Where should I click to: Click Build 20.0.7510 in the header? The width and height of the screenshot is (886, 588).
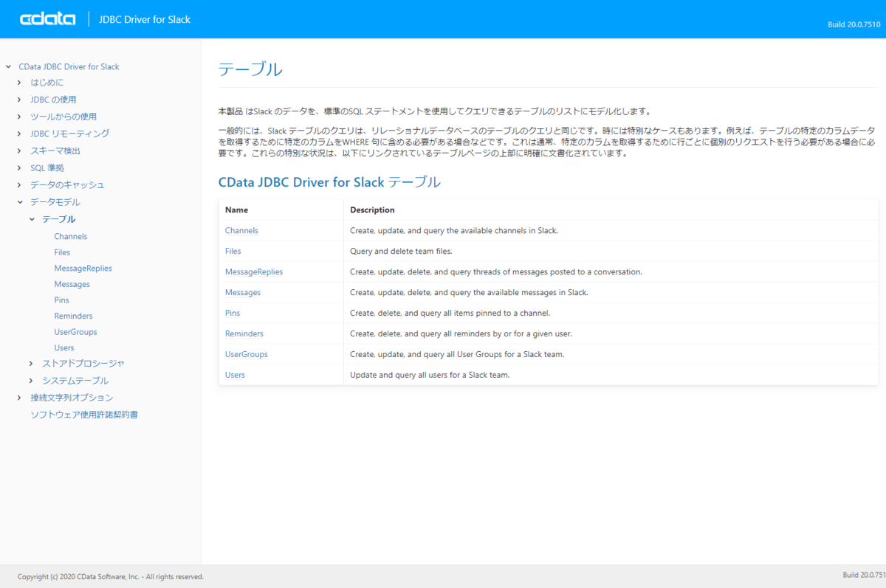click(854, 24)
